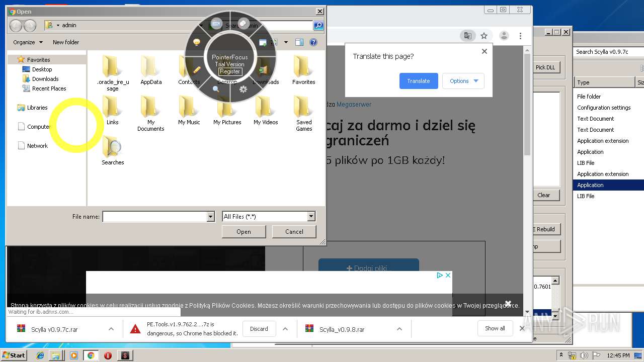Toggle PointerFocus spotlight bulb tool
The height and width of the screenshot is (362, 644).
coord(197,43)
